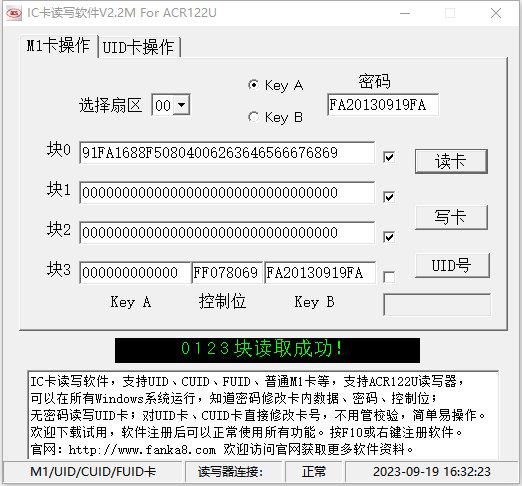Toggle the 块2 checkbox

click(x=389, y=237)
